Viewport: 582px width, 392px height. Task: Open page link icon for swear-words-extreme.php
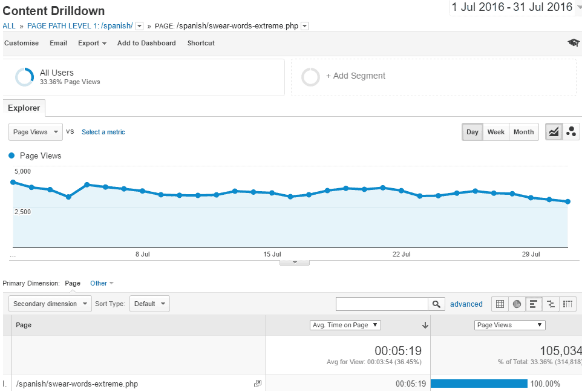point(258,384)
